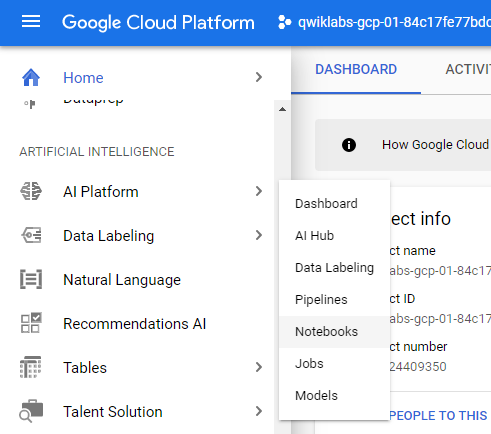The width and height of the screenshot is (491, 434).
Task: Click the Tables grid icon
Action: (31, 367)
